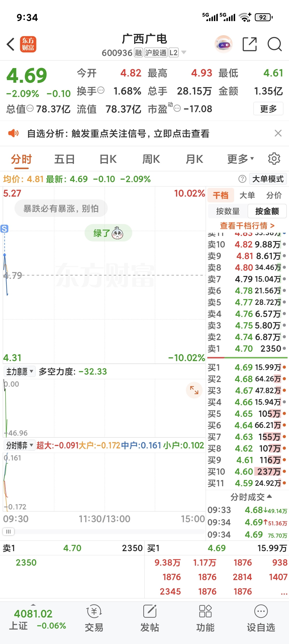Tap the share/export icon

point(250,44)
